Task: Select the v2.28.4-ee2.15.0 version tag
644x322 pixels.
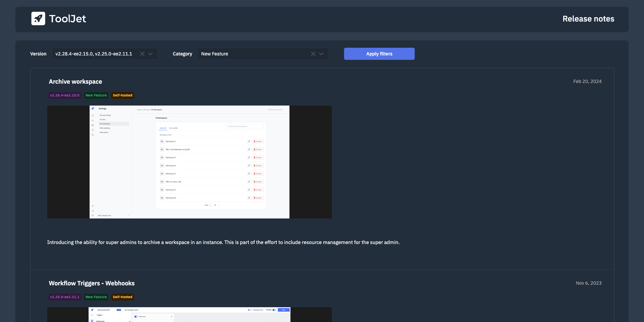Action: 65,95
